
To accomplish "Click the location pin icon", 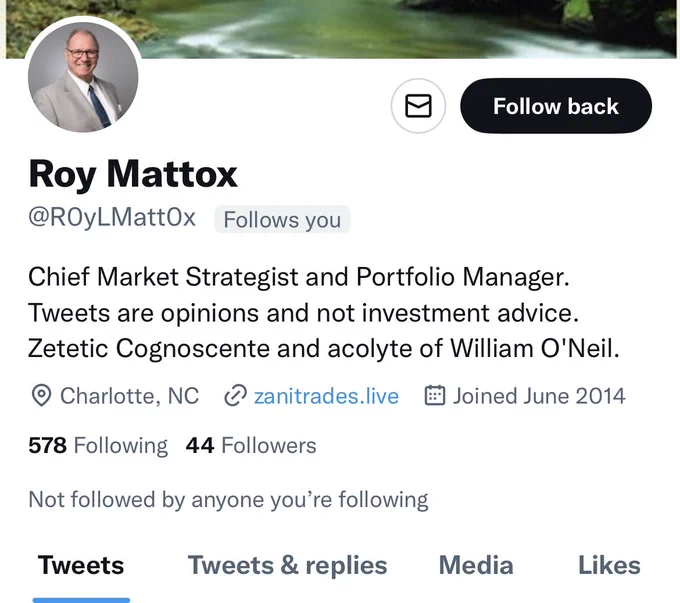I will [42, 396].
